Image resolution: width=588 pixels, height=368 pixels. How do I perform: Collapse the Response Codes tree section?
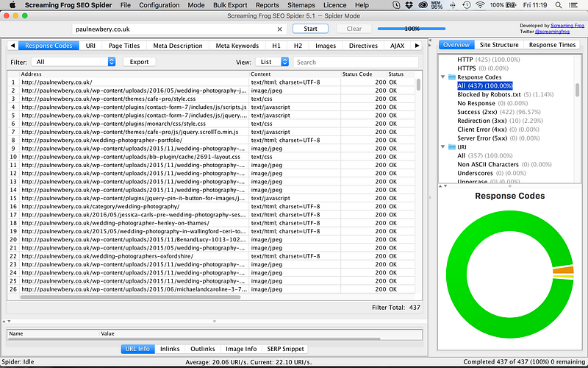[443, 77]
